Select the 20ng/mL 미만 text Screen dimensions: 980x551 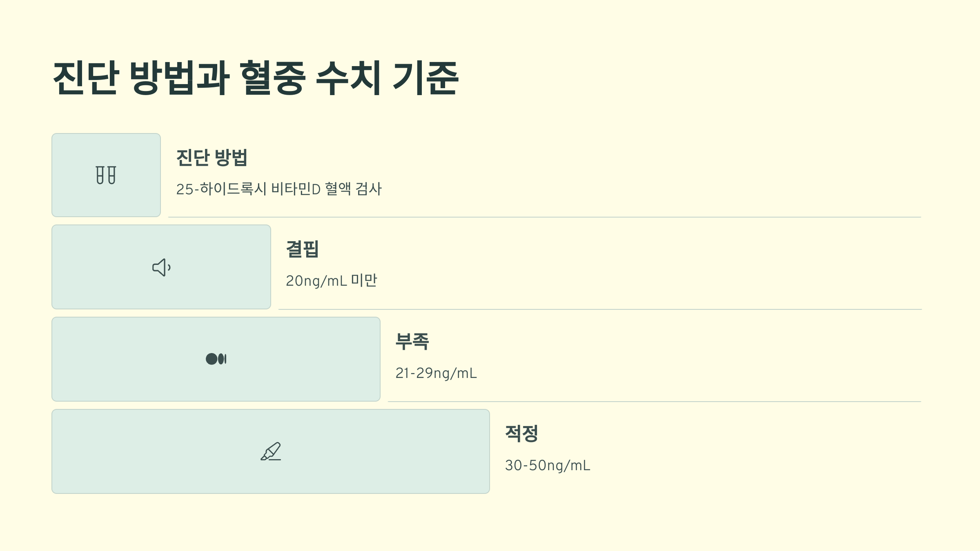(x=332, y=281)
